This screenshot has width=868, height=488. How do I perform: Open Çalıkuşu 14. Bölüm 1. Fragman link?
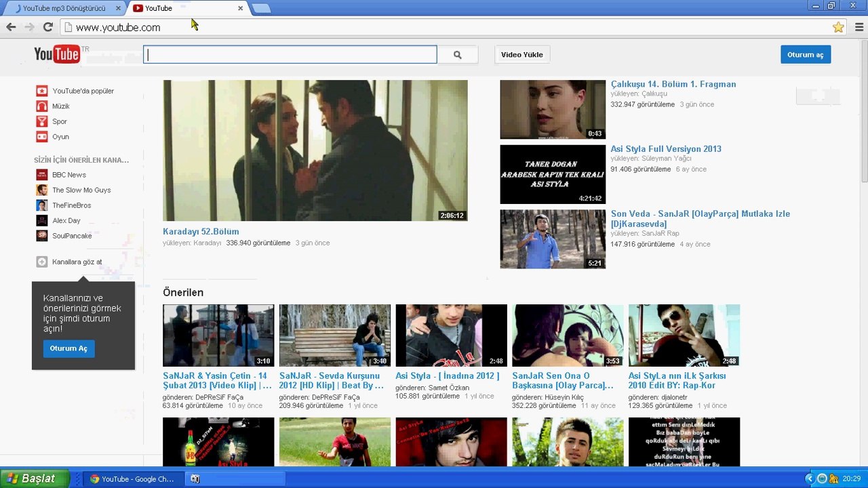[673, 85]
